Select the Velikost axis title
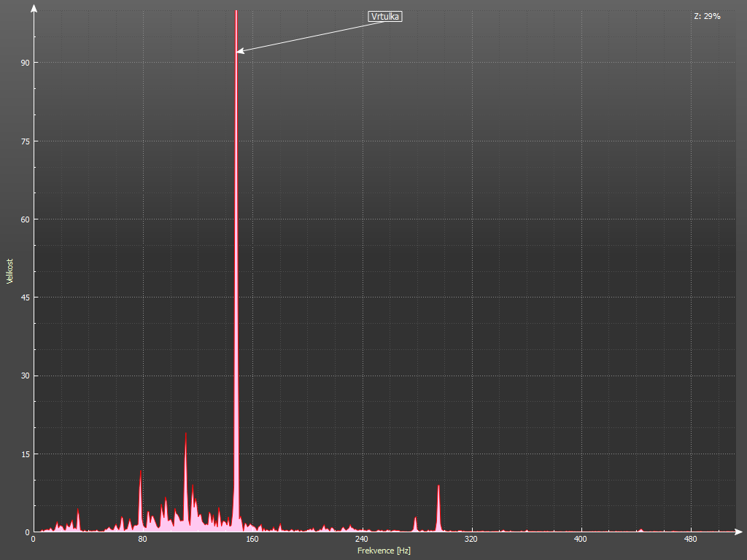 pyautogui.click(x=9, y=271)
